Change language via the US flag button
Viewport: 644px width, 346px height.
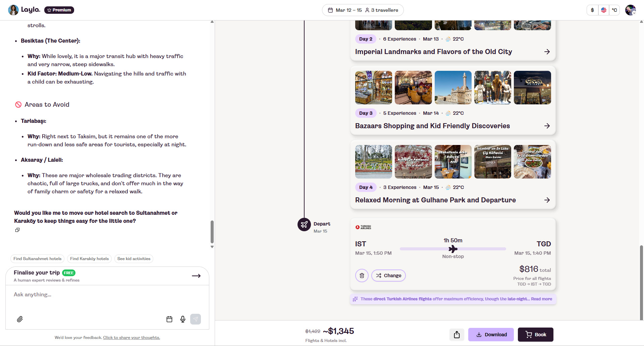coord(604,10)
